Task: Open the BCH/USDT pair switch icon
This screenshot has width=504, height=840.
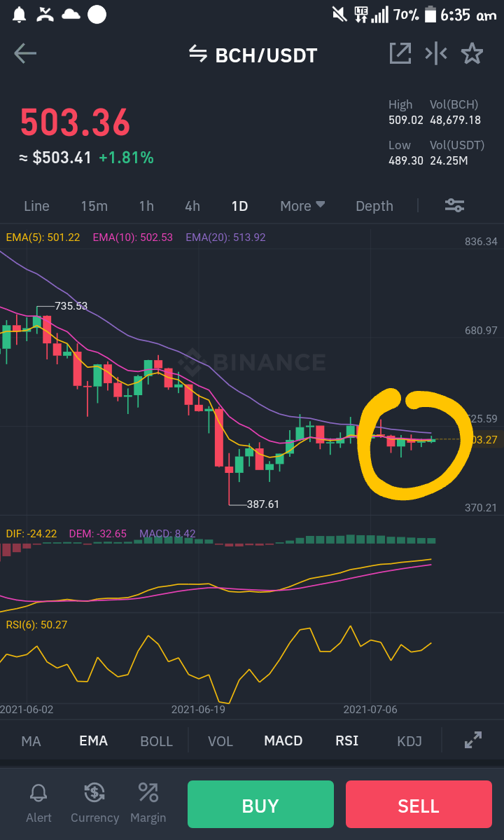Action: (x=198, y=53)
